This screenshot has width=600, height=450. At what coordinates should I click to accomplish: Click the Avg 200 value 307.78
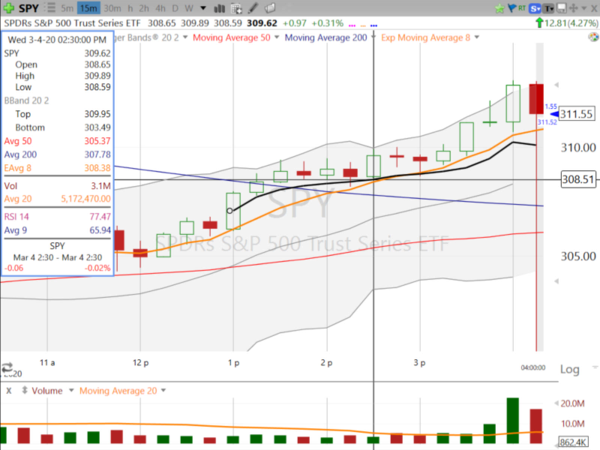(x=98, y=155)
